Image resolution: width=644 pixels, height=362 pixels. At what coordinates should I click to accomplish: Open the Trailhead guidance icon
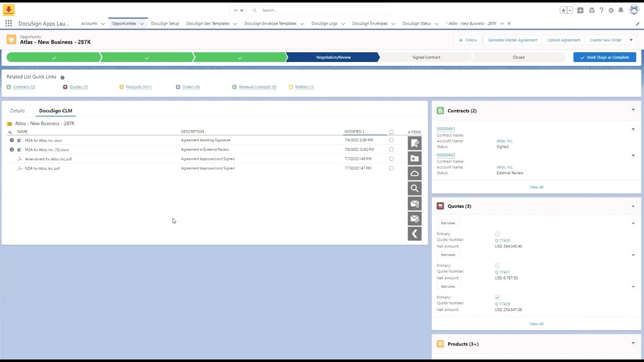coord(592,10)
